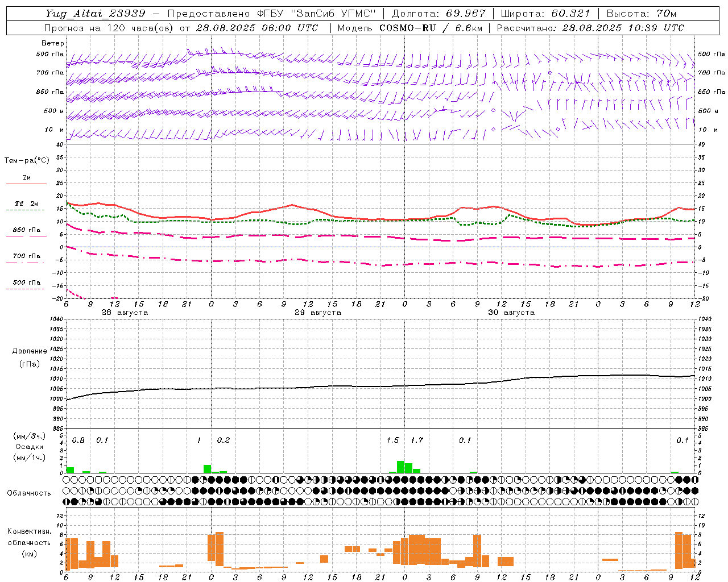The width and height of the screenshot is (728, 582).
Task: Click the forecast start 28.08.2025 06:00 UTC
Action: 257,28
